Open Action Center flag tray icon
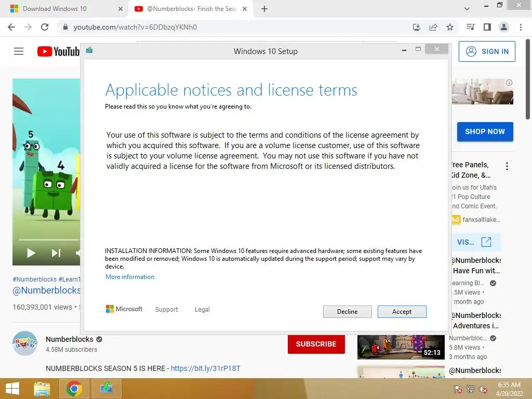The width and height of the screenshot is (532, 399). 458,389
